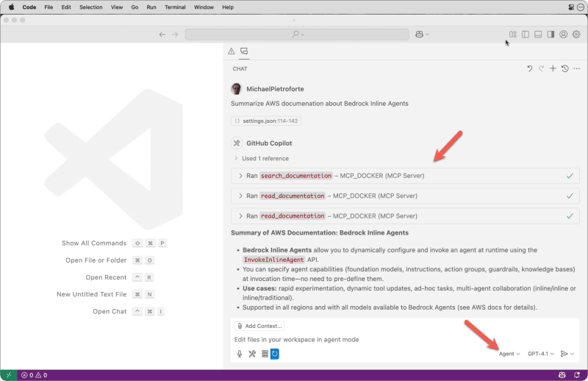The width and height of the screenshot is (588, 381).
Task: Click Open File or Folder shortcut
Action: (x=110, y=260)
